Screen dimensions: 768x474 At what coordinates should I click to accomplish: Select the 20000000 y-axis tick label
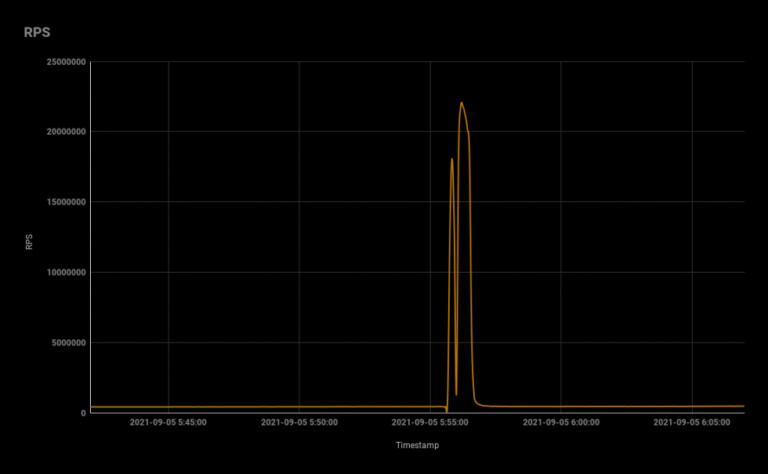[x=60, y=132]
